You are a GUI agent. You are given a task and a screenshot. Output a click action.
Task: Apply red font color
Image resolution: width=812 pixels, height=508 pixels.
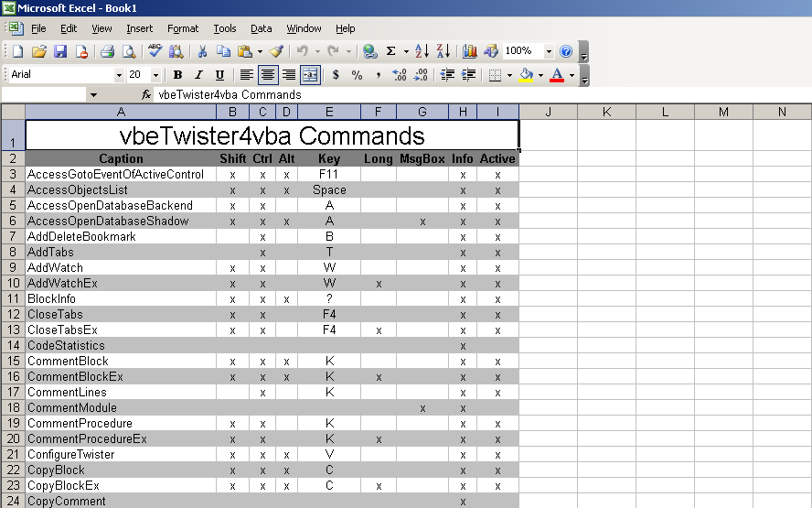click(557, 75)
